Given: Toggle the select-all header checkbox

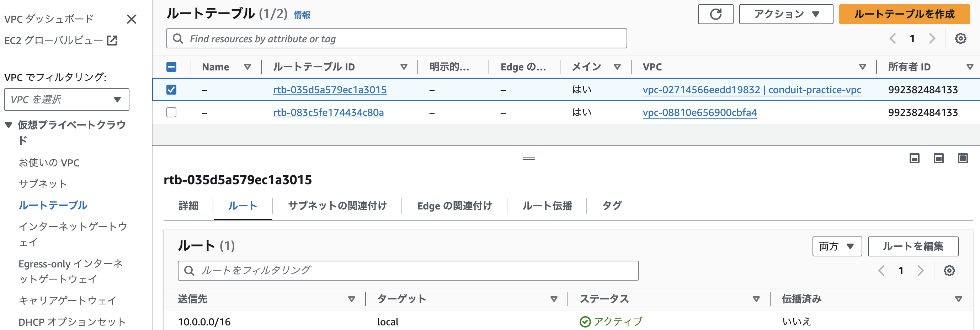Looking at the screenshot, I should click(172, 66).
